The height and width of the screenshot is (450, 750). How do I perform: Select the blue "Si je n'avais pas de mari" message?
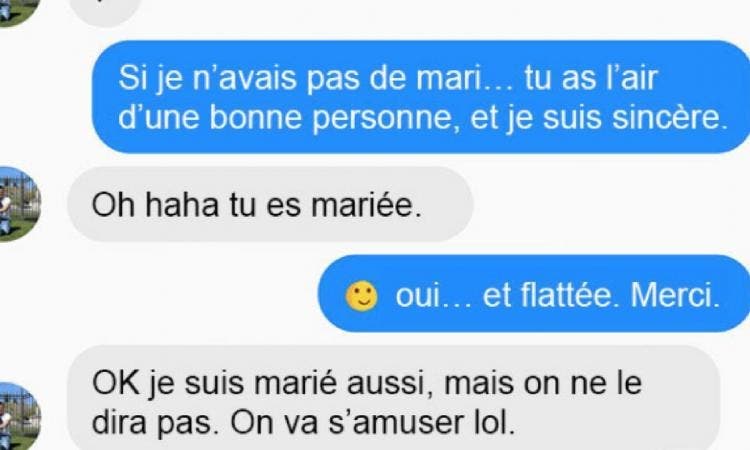tap(421, 97)
